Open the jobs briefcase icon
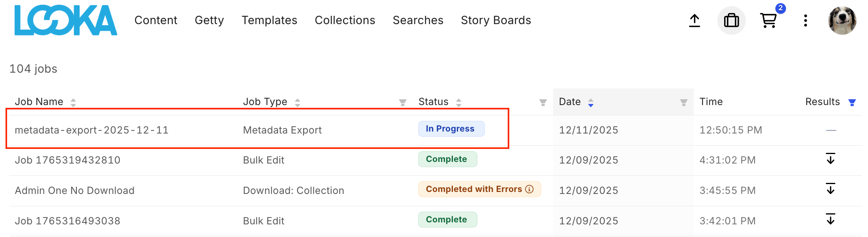Image resolution: width=868 pixels, height=237 pixels. (731, 21)
